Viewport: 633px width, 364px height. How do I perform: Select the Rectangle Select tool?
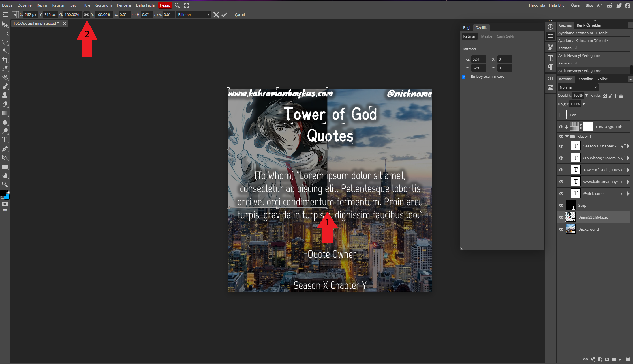[5, 33]
